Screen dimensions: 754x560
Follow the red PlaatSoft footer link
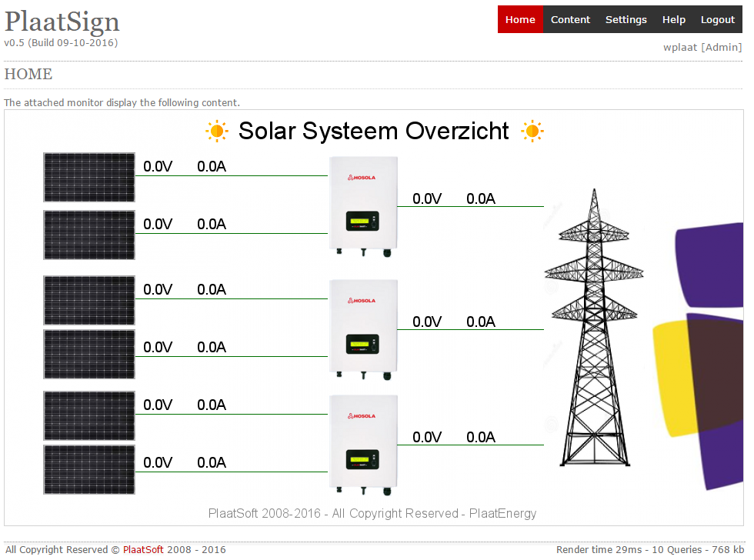[143, 549]
